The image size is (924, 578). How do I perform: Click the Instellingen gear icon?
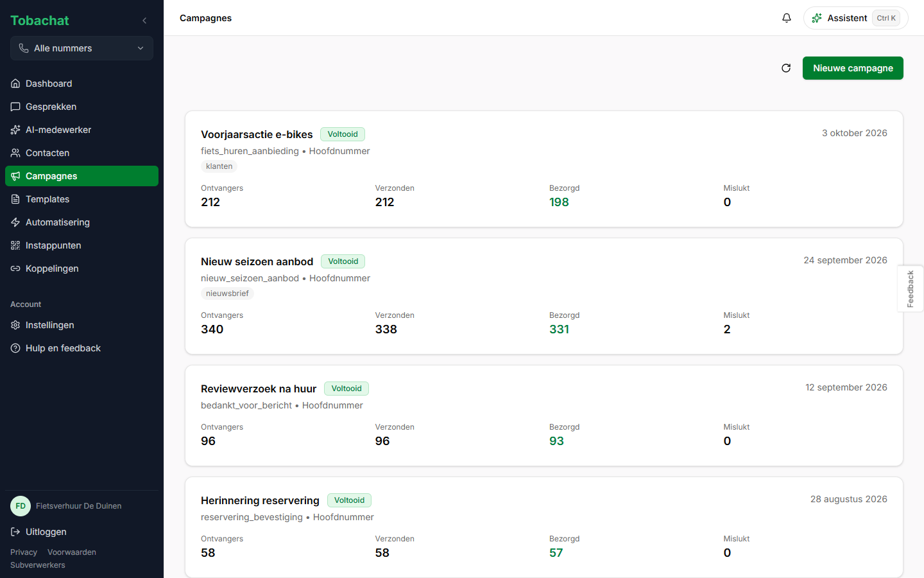pyautogui.click(x=15, y=325)
